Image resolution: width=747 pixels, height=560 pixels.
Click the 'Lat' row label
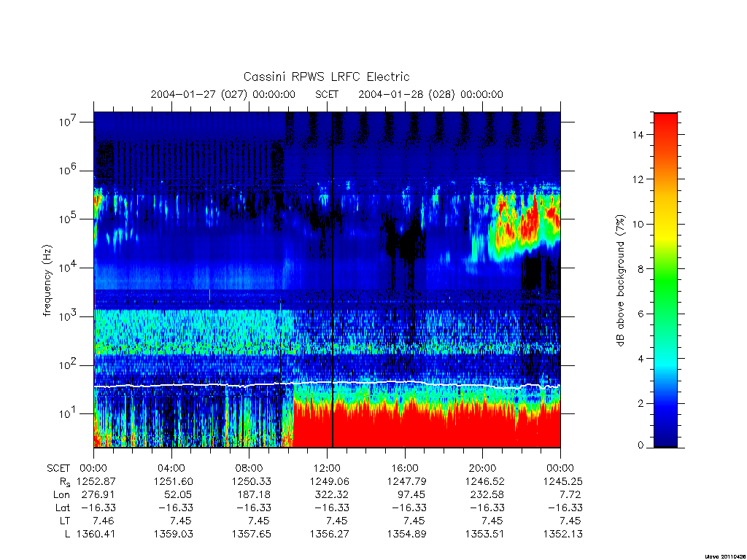[63, 507]
